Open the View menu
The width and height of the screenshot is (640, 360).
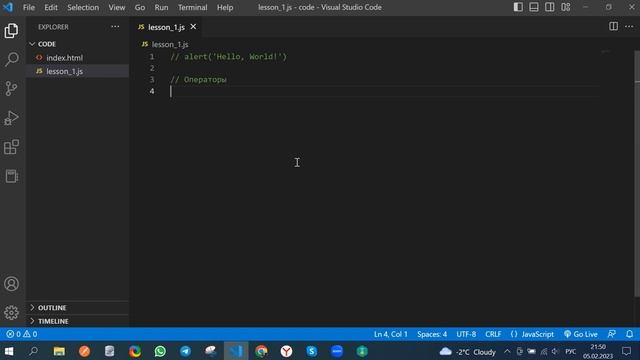tap(117, 7)
